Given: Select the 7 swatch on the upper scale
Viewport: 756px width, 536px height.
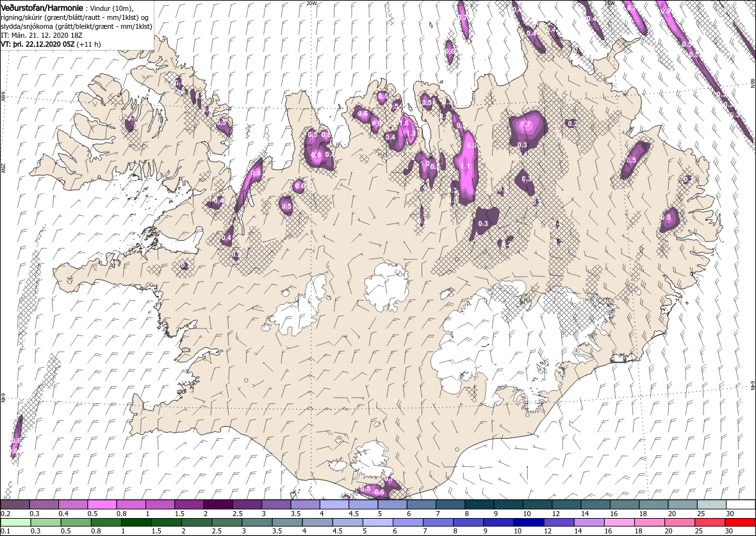Looking at the screenshot, I should point(450,505).
